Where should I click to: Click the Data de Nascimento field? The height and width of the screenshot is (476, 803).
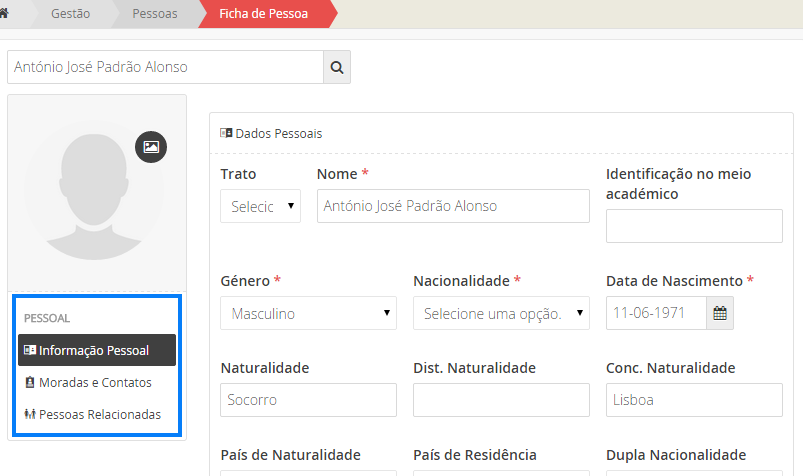click(x=656, y=313)
